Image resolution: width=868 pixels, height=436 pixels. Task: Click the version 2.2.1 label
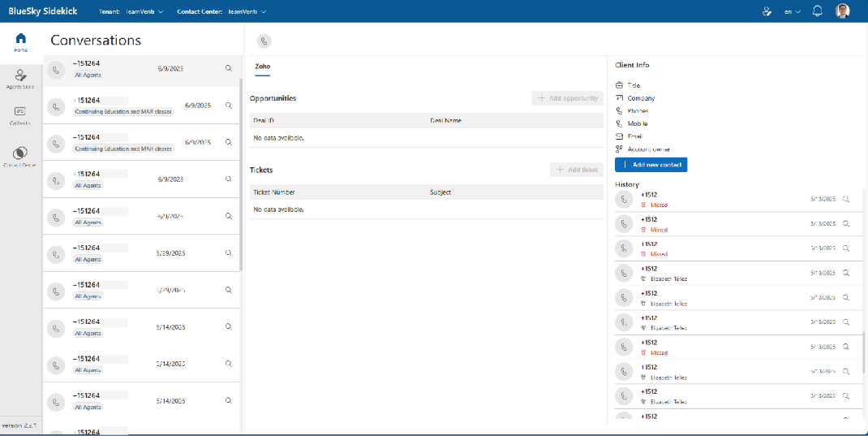click(19, 425)
